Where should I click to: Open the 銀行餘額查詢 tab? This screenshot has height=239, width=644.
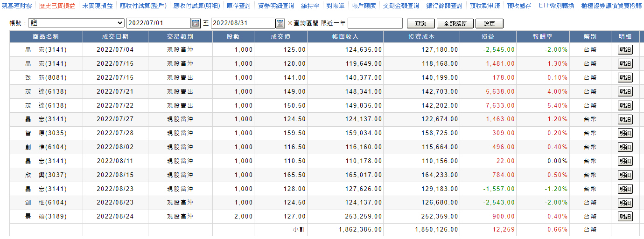[x=444, y=6]
